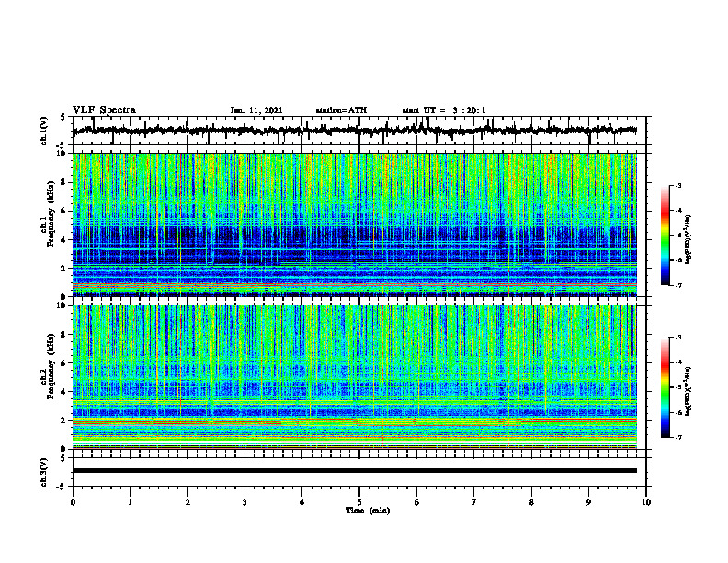728x563 pixels.
Task: Click the ch.2 PSD color scale bar
Action: 665,387
